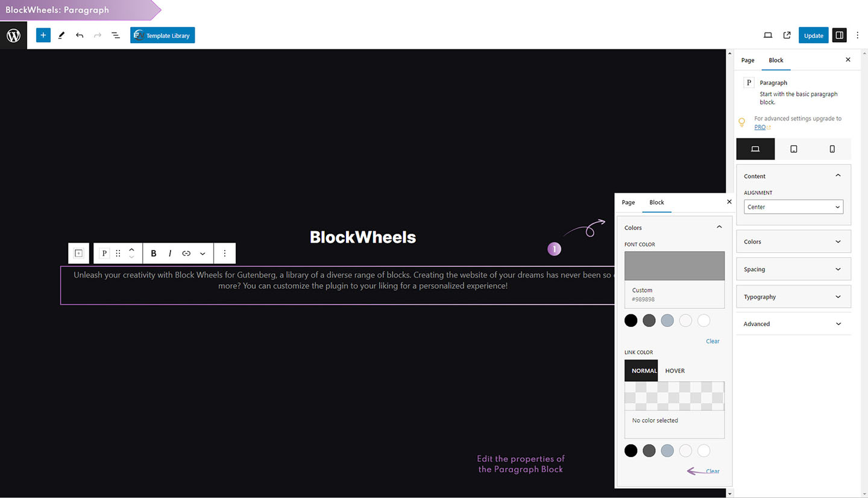Toggle bold formatting in block toolbar
This screenshot has width=868, height=498.
click(154, 254)
